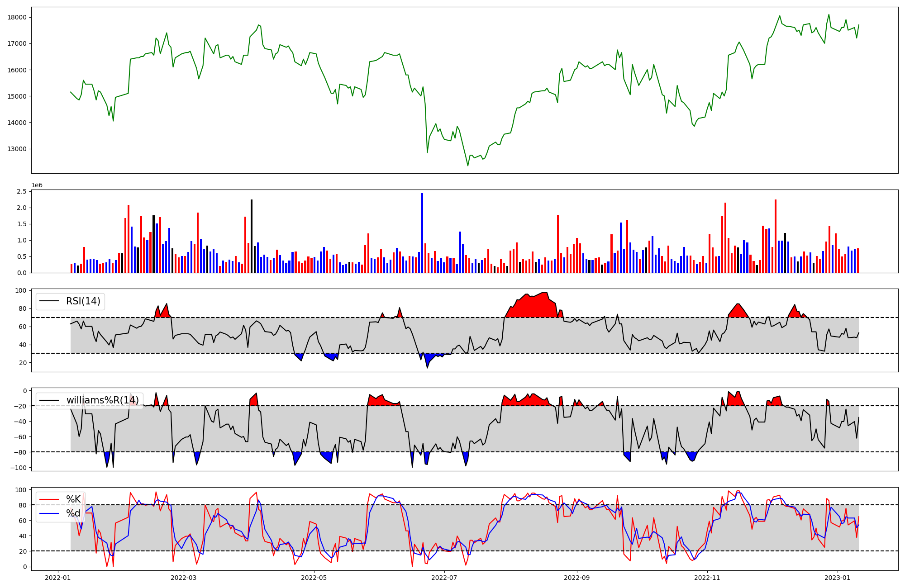905x588 pixels.
Task: Click the 2022-05 date tick label
Action: pyautogui.click(x=314, y=578)
